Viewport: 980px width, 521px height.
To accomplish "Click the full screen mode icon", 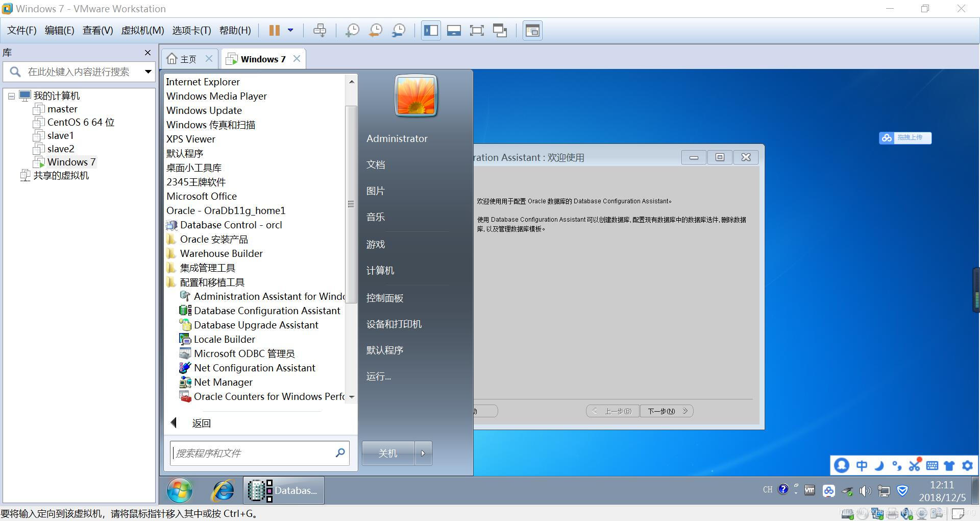I will coord(477,31).
